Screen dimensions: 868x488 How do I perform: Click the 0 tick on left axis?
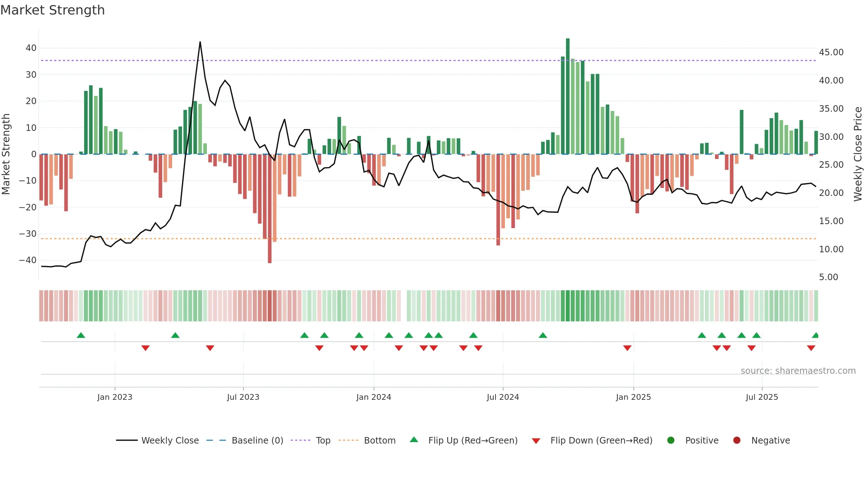(x=34, y=154)
